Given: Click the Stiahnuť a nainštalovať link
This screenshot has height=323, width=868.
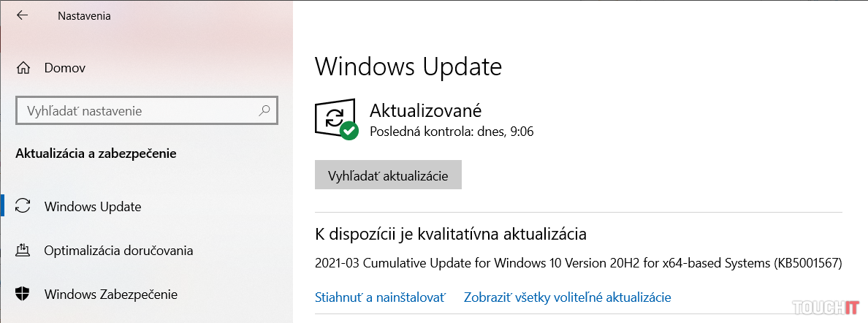Looking at the screenshot, I should pyautogui.click(x=380, y=297).
